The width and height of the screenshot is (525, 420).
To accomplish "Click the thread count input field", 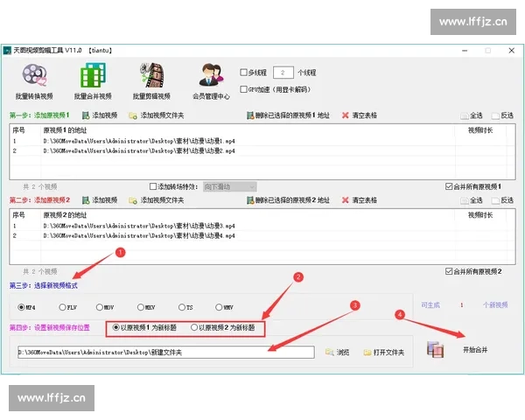I will click(x=283, y=73).
